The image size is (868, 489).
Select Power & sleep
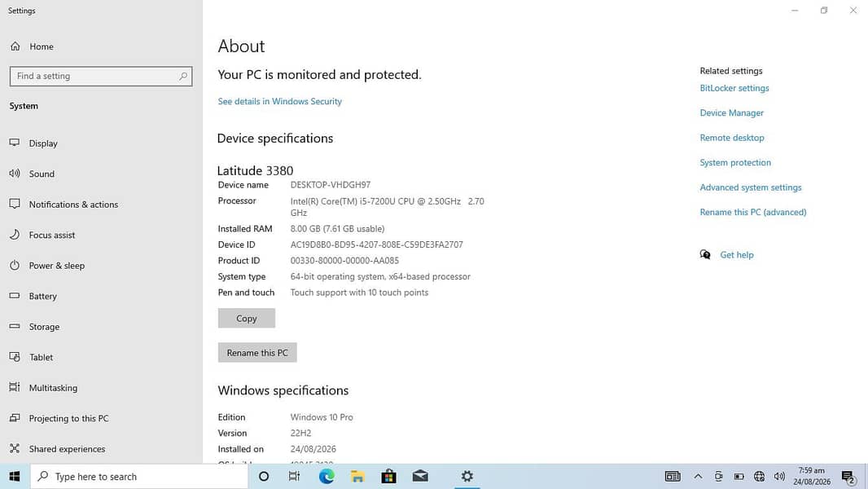(57, 265)
